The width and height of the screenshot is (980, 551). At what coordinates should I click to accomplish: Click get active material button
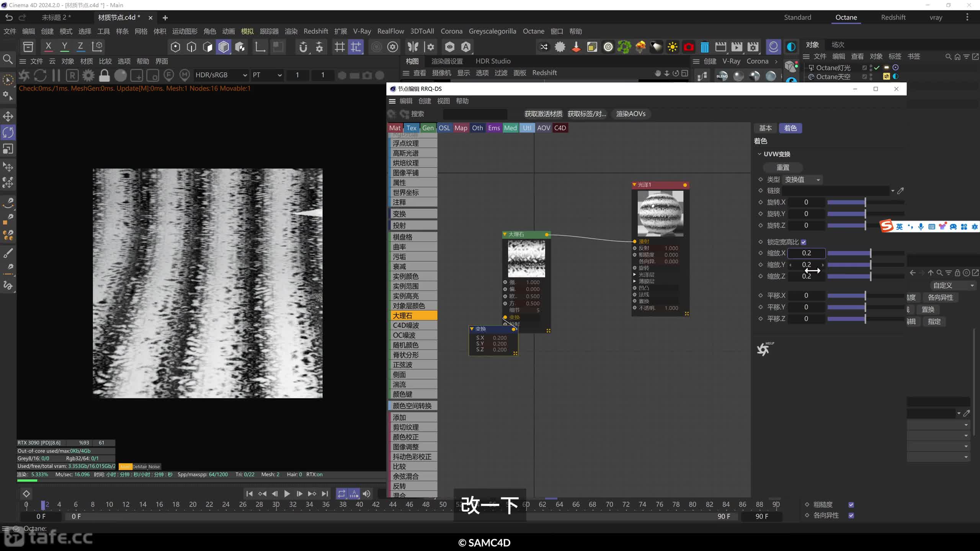pyautogui.click(x=543, y=114)
